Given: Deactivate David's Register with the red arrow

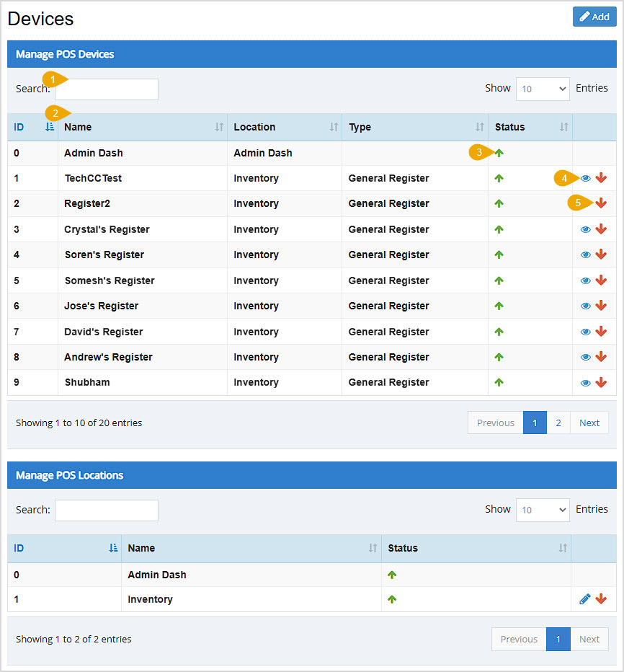Looking at the screenshot, I should [x=601, y=331].
